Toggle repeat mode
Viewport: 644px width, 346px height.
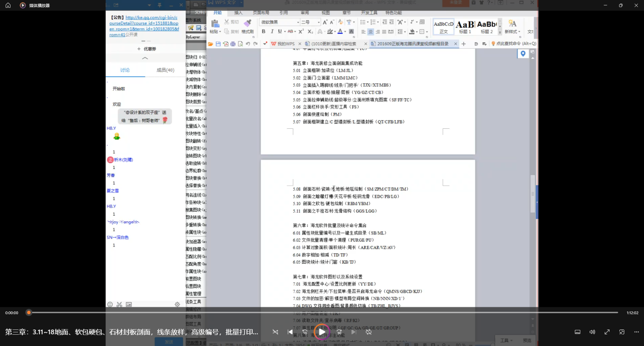pos(369,332)
